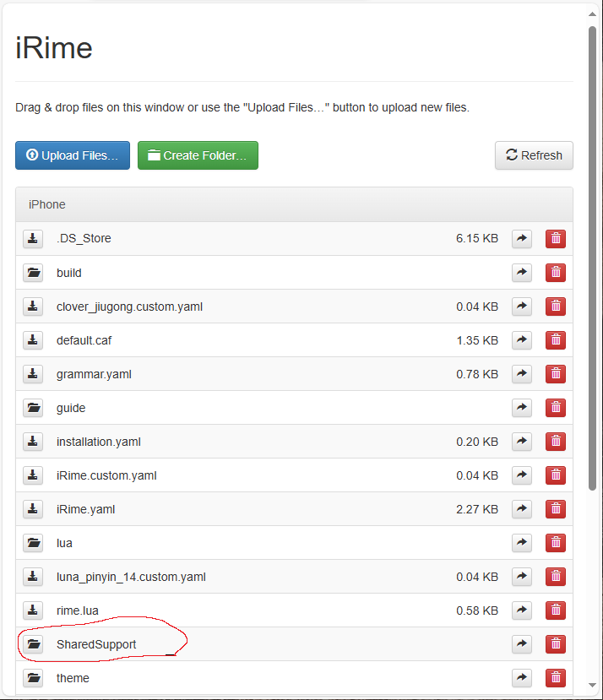Click the theme folder name
Image resolution: width=603 pixels, height=700 pixels.
click(73, 678)
